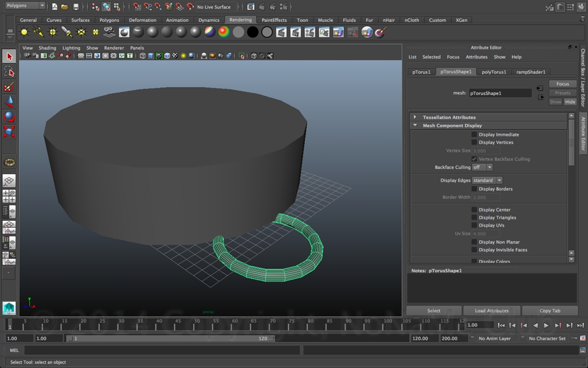Open the Backface Culling dropdown
This screenshot has width=588, height=368.
[482, 167]
